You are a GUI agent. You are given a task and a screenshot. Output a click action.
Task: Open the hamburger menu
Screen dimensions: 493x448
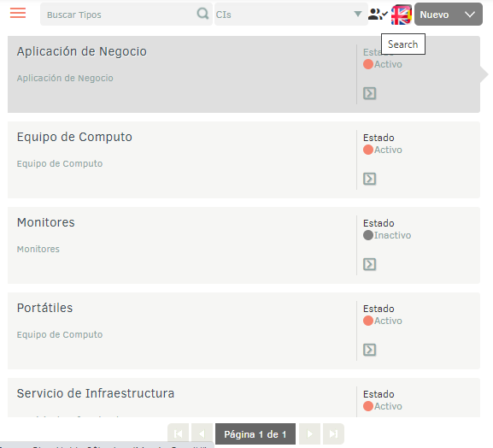pyautogui.click(x=18, y=14)
